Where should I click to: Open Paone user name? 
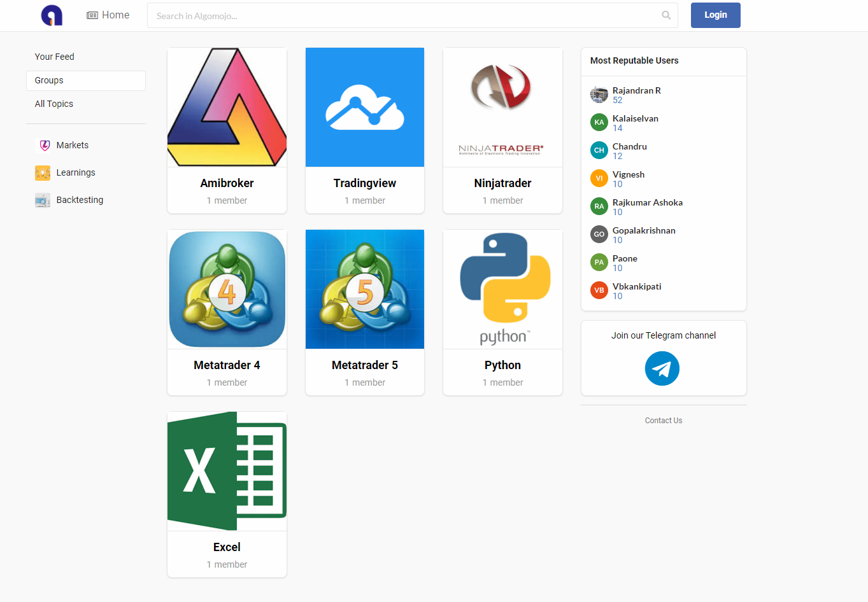pyautogui.click(x=625, y=258)
